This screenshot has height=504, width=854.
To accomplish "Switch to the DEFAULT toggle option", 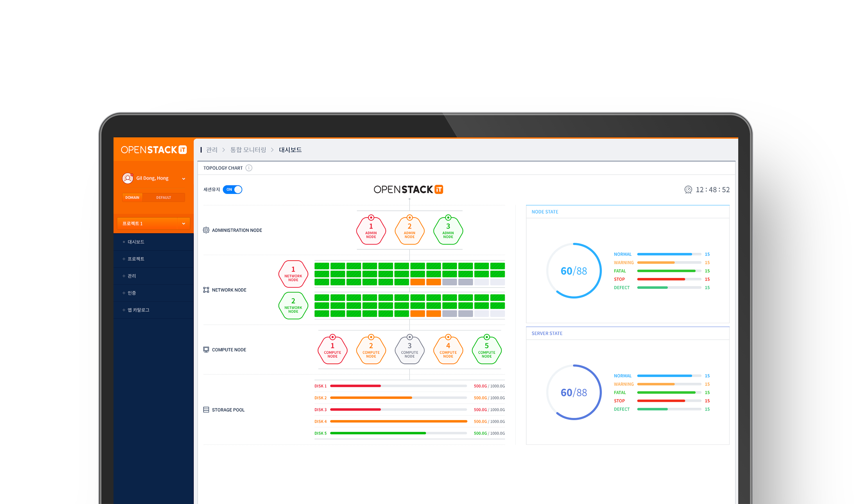I will (163, 197).
